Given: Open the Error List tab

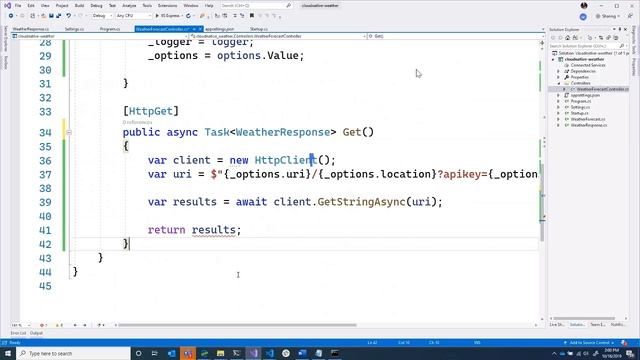Looking at the screenshot, I should click(x=18, y=333).
